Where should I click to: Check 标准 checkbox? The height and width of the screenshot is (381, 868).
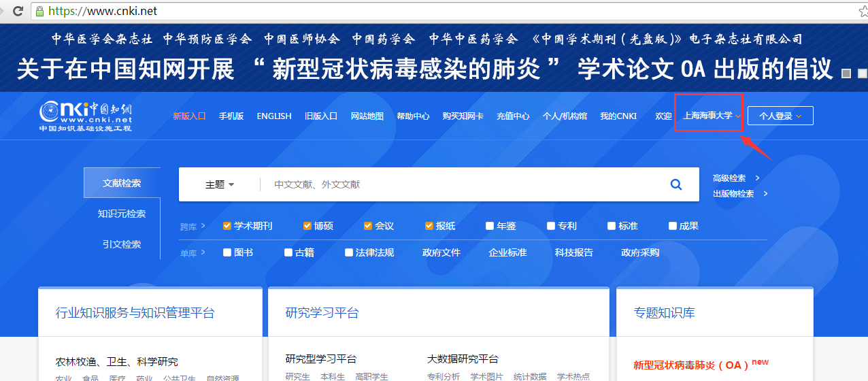pos(612,226)
